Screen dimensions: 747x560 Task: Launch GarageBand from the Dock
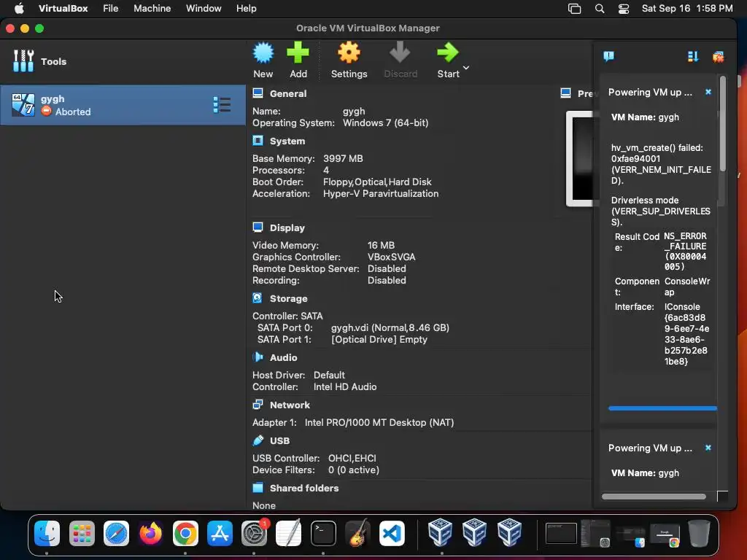point(357,533)
